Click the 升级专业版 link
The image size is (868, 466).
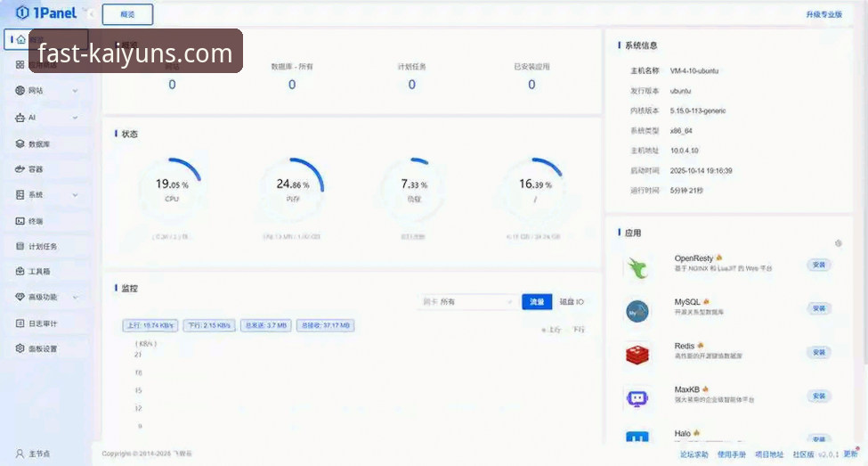pos(823,14)
